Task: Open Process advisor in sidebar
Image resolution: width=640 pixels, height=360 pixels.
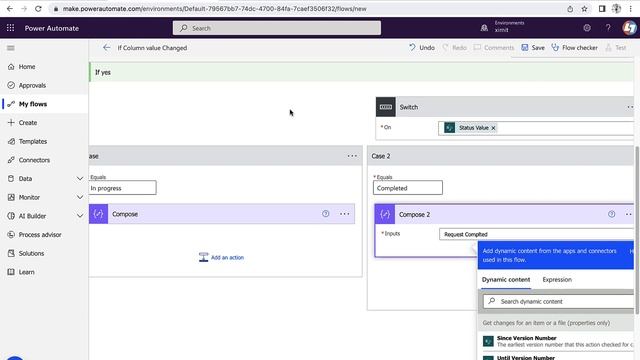Action: pyautogui.click(x=40, y=235)
